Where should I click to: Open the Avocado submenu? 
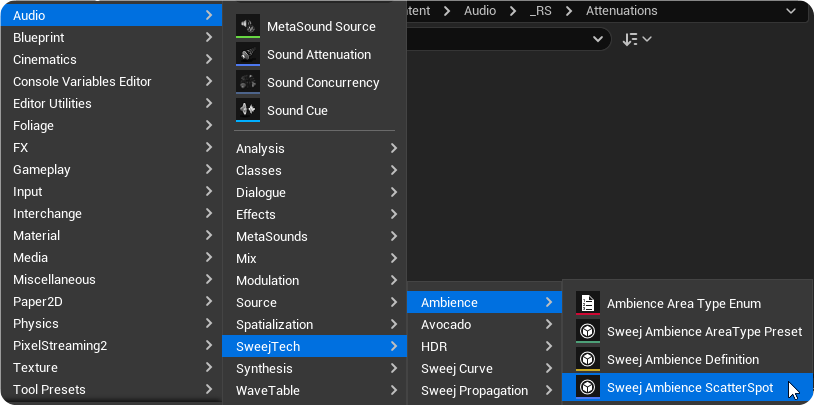(x=484, y=325)
